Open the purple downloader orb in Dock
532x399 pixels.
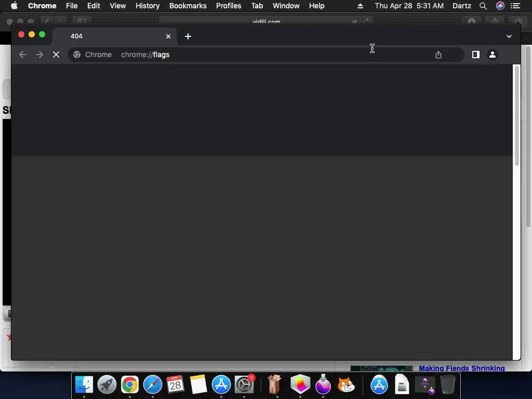pos(323,384)
